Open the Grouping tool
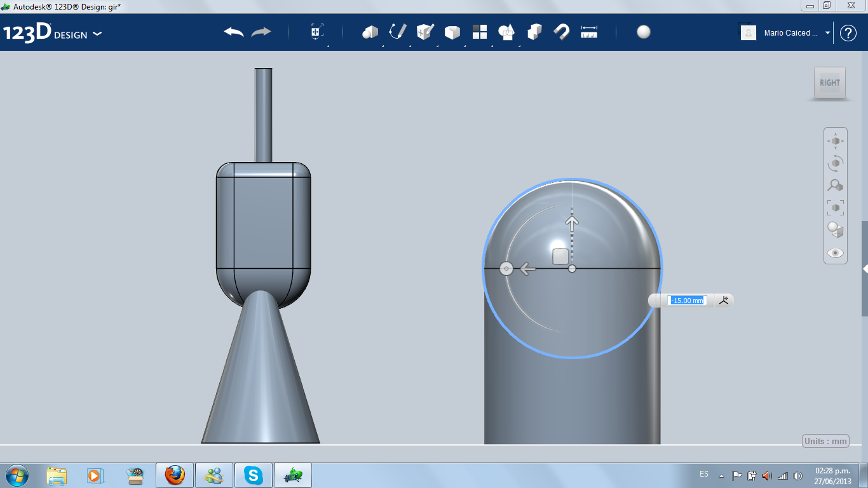 [x=506, y=32]
